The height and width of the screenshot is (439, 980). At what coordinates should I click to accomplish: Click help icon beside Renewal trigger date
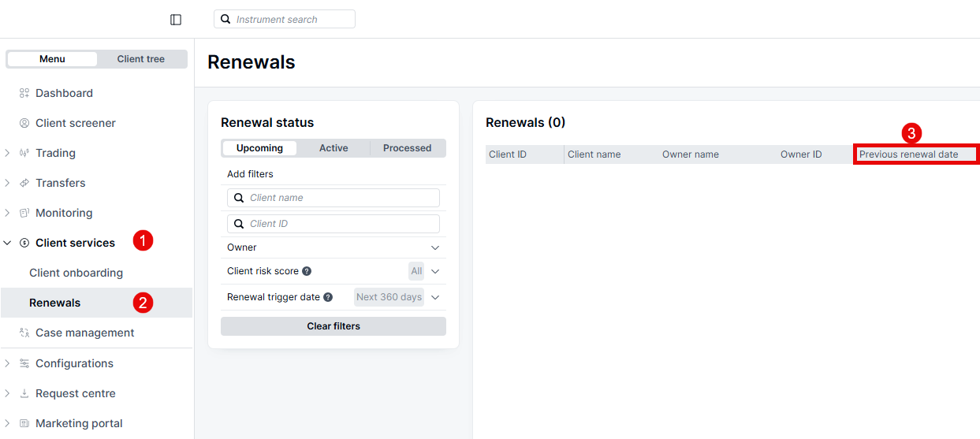328,297
